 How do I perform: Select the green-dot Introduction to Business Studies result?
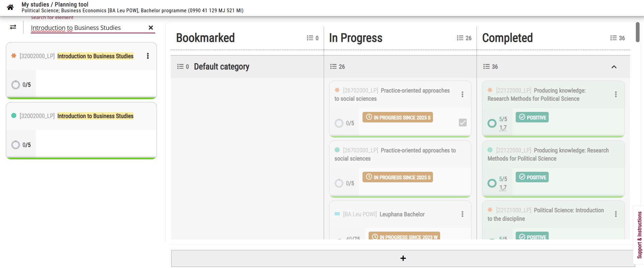click(95, 116)
